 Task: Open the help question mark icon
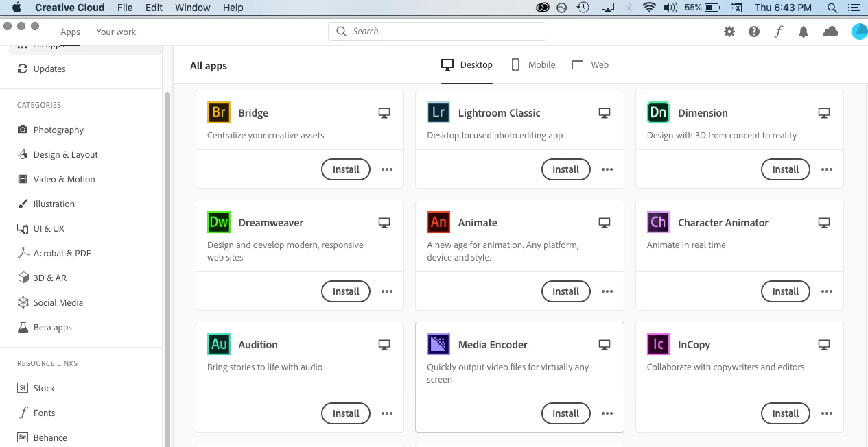754,32
